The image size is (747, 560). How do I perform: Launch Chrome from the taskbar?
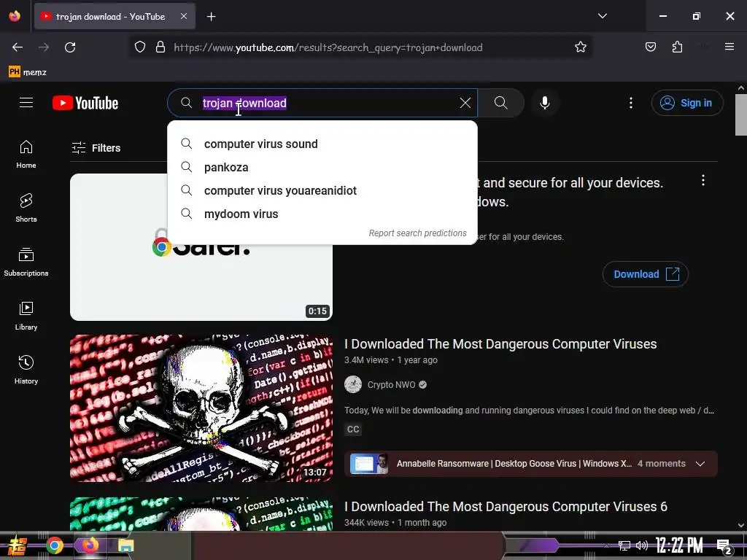coord(54,545)
